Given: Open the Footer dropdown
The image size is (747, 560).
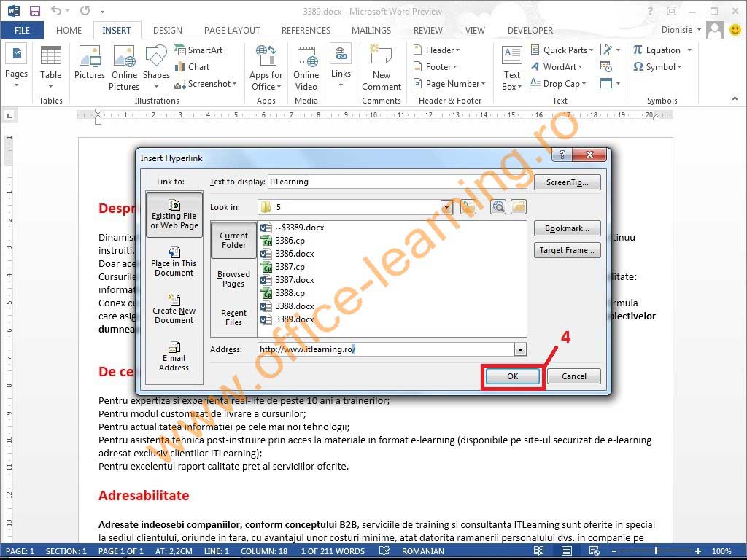Looking at the screenshot, I should [x=435, y=66].
